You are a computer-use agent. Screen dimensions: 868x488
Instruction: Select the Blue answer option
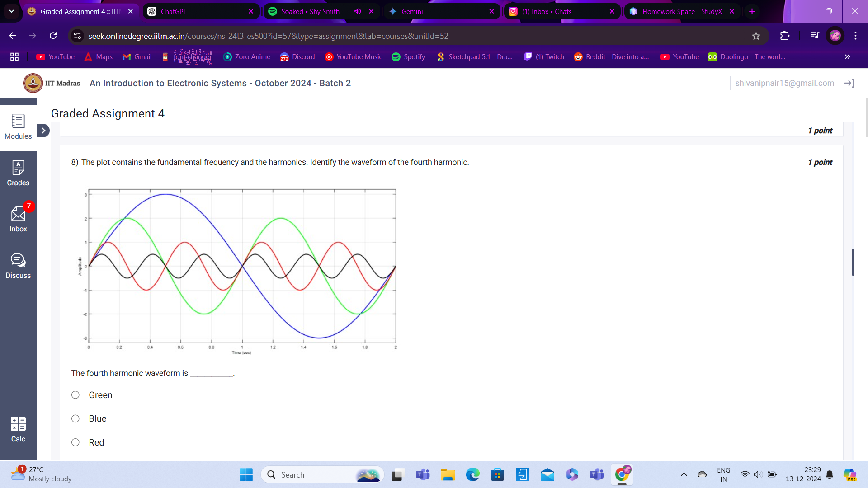75,418
